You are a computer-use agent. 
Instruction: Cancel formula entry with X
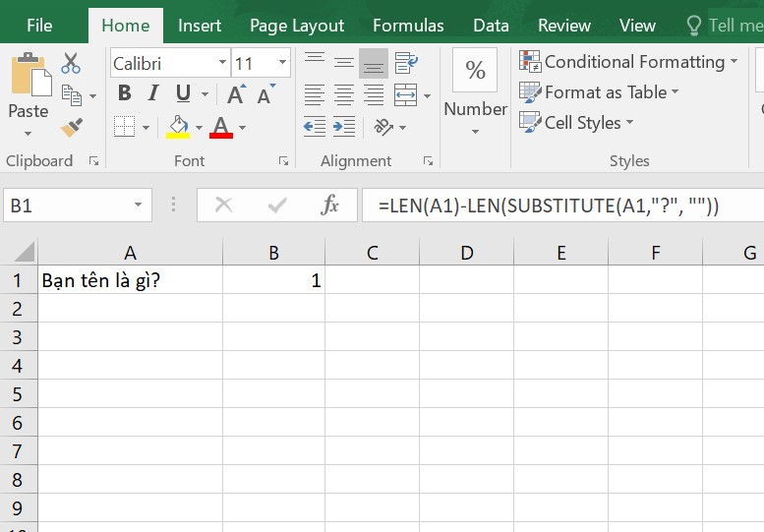click(x=223, y=206)
